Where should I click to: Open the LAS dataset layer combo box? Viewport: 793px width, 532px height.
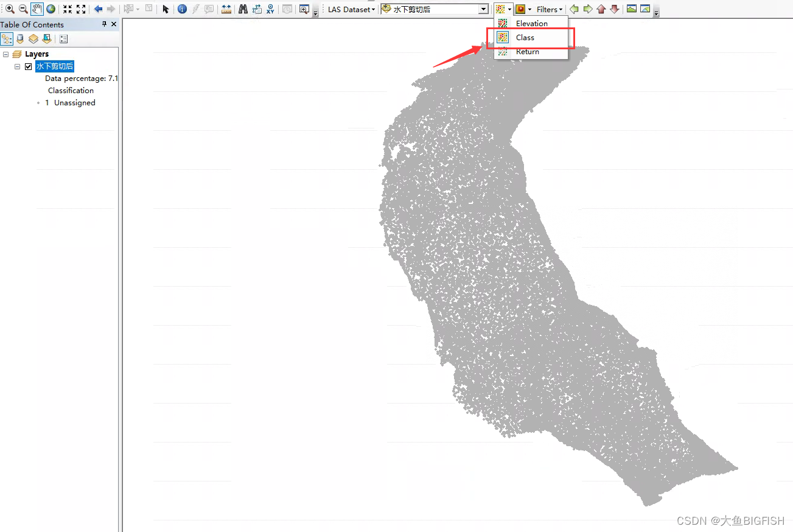pos(483,9)
